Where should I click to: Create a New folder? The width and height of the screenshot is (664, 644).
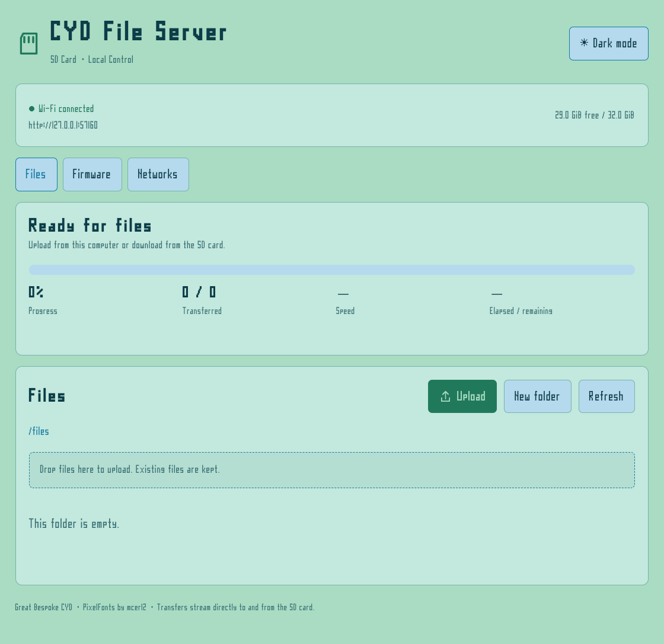(x=537, y=396)
